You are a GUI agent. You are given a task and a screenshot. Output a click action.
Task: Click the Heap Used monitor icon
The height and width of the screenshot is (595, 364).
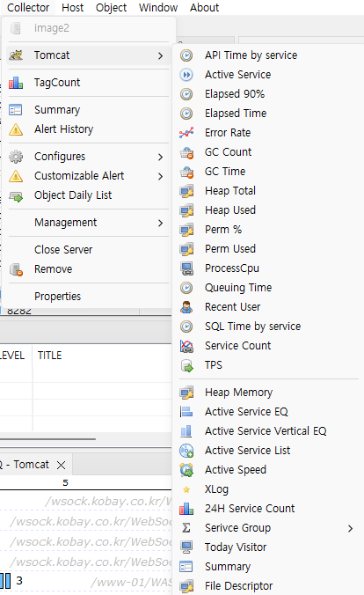coord(186,210)
